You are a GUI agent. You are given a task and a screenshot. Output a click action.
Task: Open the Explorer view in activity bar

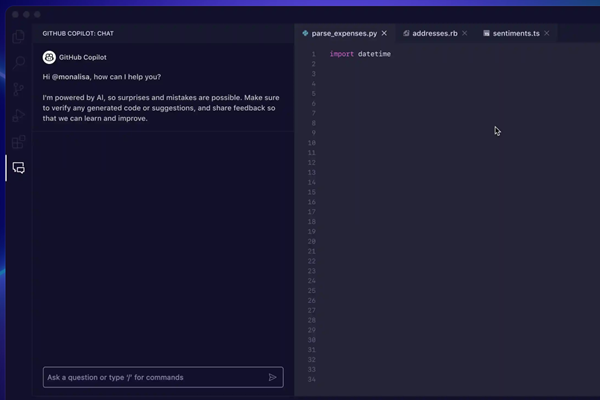[x=18, y=36]
